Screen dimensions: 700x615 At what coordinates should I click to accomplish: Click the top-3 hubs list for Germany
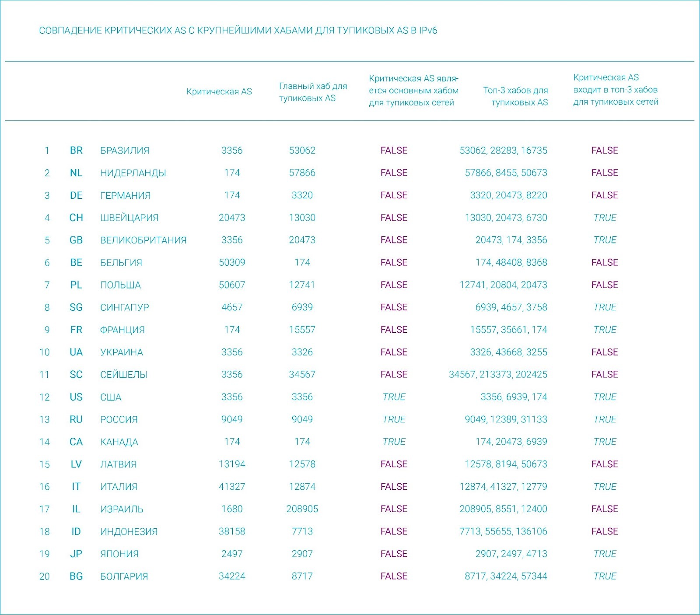pos(508,195)
